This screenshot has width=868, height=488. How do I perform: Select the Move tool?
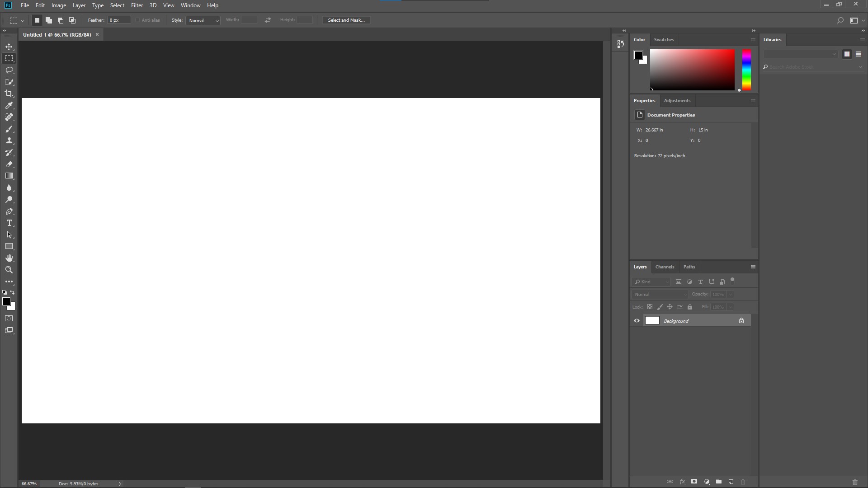pyautogui.click(x=9, y=47)
